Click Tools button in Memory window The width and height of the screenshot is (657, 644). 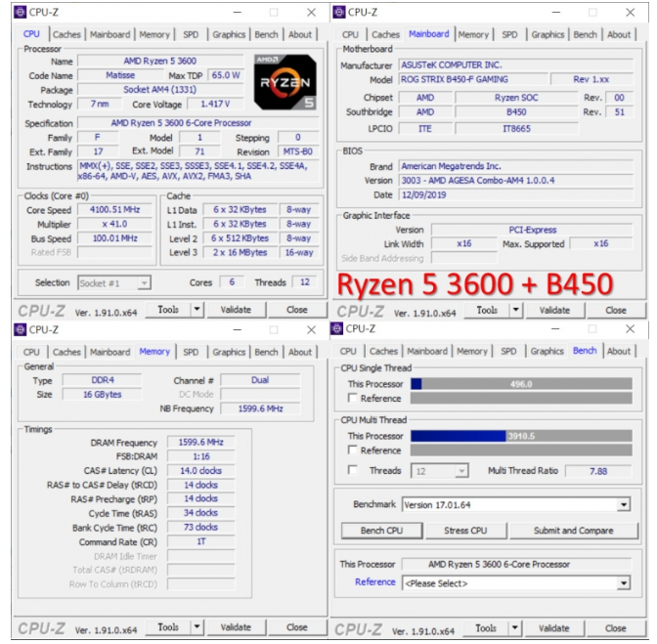coord(168,627)
